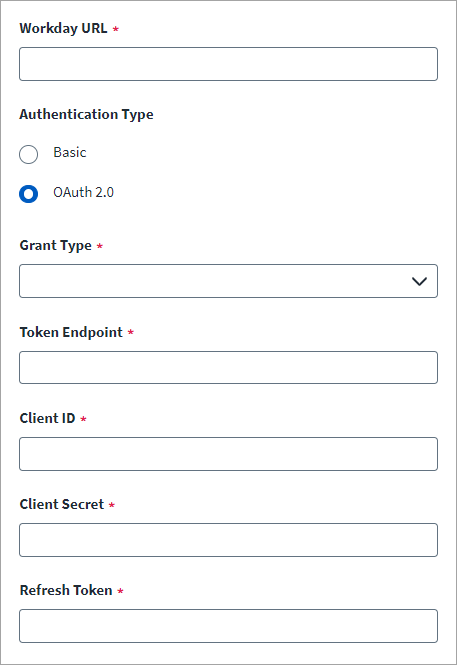Click the Refresh Token text field

(x=228, y=626)
